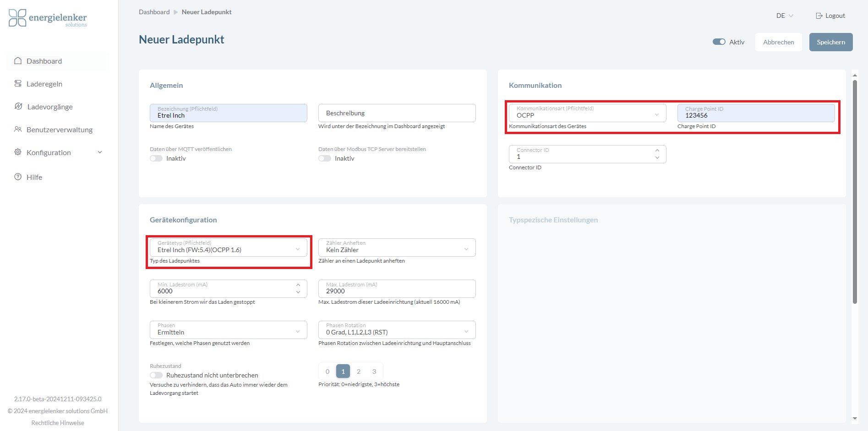The height and width of the screenshot is (431, 868).
Task: Select priority 3
Action: tap(374, 372)
